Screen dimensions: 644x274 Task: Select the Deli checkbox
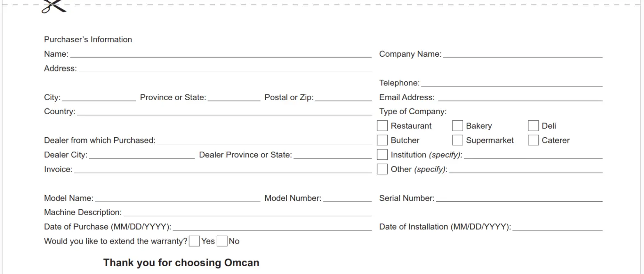coord(533,126)
